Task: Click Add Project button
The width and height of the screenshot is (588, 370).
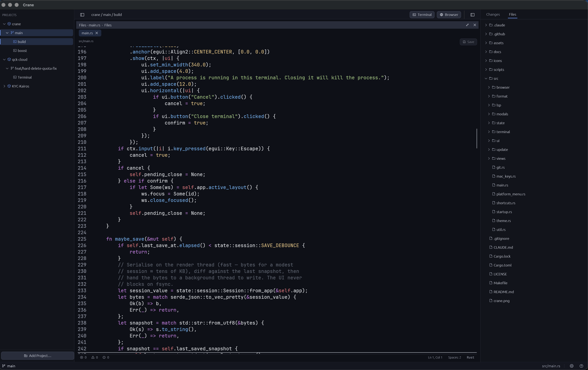Action: pos(38,356)
